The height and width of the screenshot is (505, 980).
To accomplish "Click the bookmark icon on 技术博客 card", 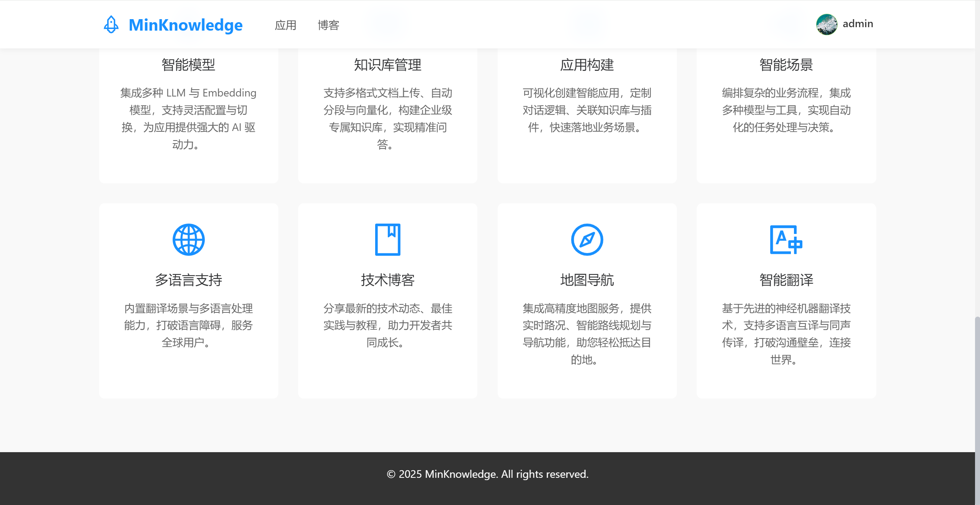I will click(388, 239).
